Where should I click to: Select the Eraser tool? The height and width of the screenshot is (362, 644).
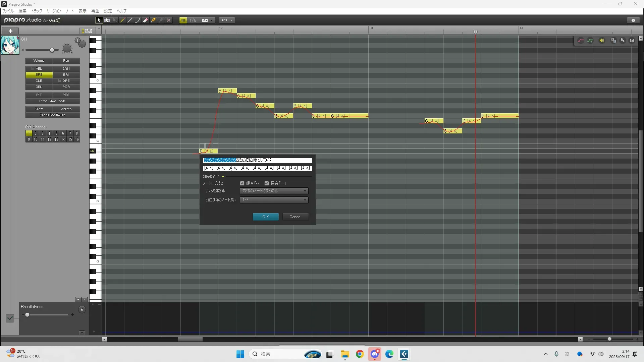[x=146, y=20]
